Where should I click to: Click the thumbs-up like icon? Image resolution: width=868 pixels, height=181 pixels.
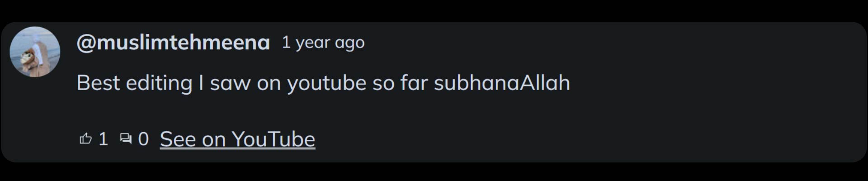click(x=85, y=138)
